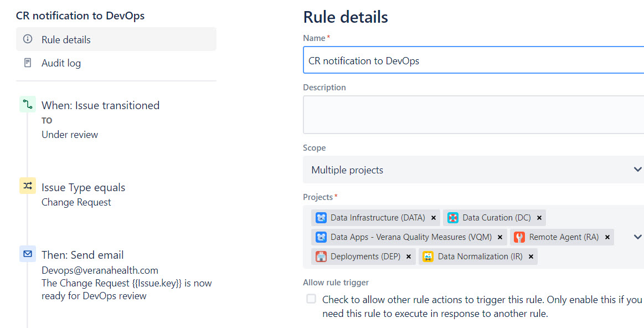Click the Remote Agent project icon
Screen dimensions: 644x328
pyautogui.click(x=519, y=237)
